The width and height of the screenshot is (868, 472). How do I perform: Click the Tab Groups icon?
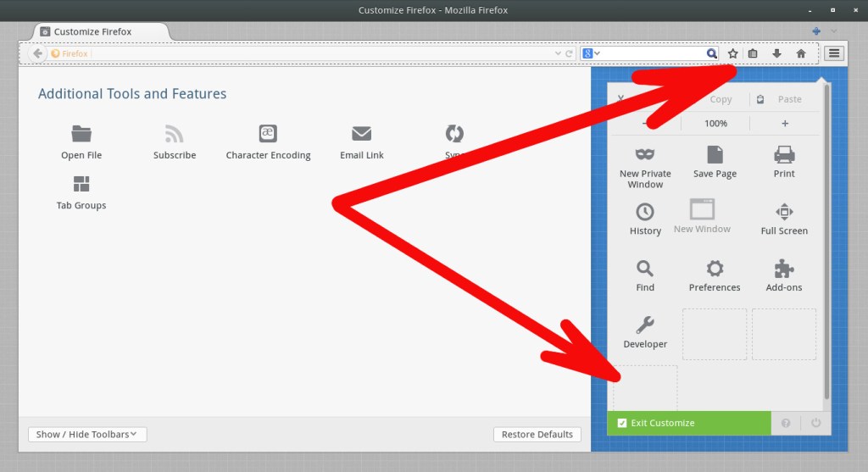81,184
